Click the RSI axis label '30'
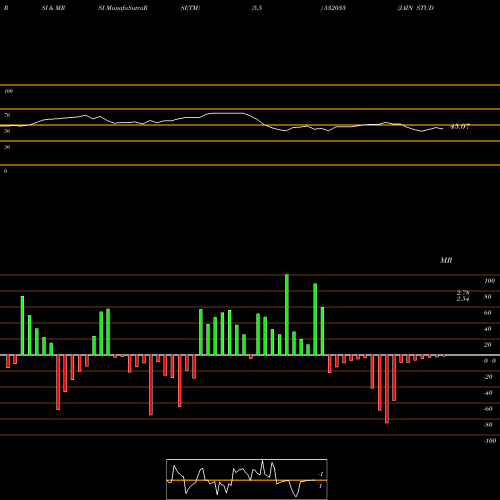500x500 pixels. click(7, 147)
